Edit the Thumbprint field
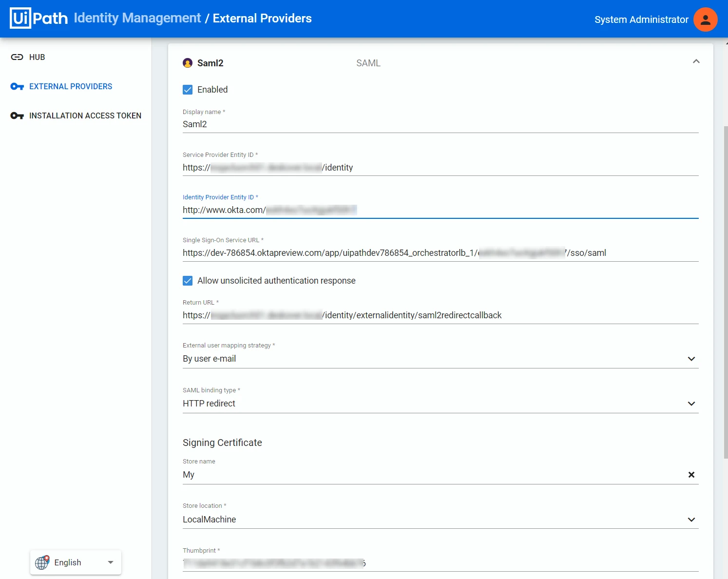The width and height of the screenshot is (728, 579). (441, 563)
